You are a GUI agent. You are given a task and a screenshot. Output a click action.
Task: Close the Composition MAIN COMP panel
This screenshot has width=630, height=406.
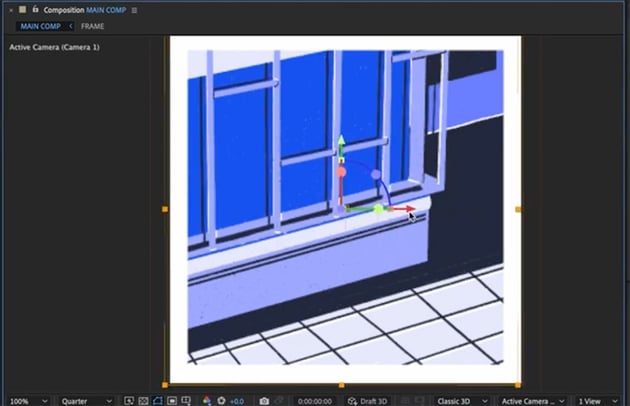(x=11, y=10)
